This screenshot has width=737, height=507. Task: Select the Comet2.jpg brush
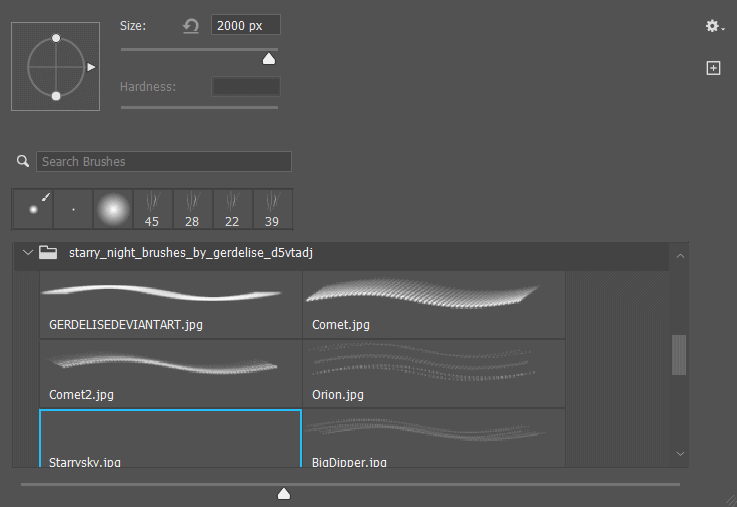171,374
